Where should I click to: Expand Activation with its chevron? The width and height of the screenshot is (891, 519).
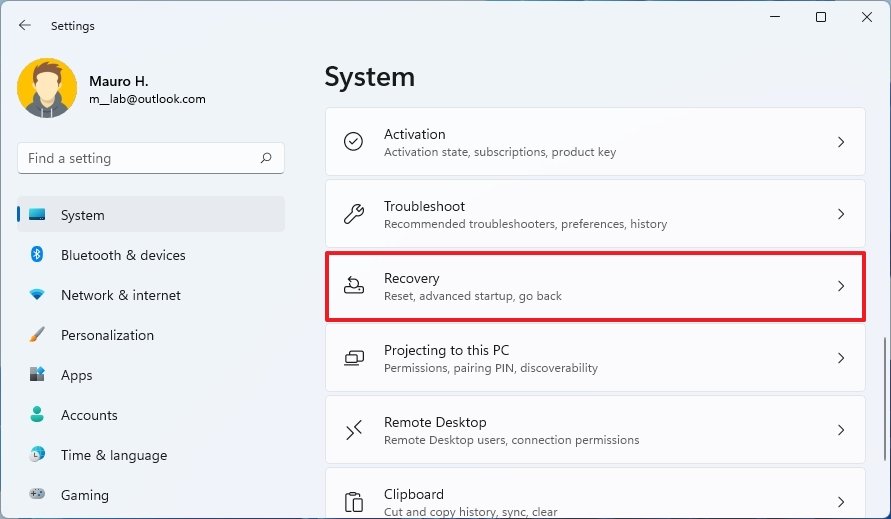coord(841,142)
